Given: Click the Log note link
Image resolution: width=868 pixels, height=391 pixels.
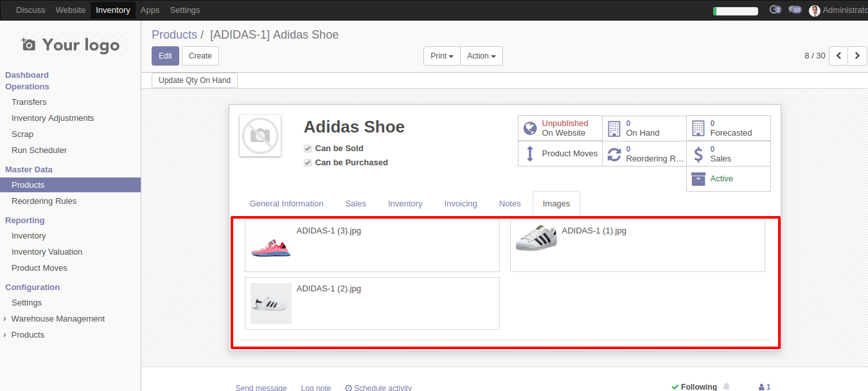Looking at the screenshot, I should 316,388.
